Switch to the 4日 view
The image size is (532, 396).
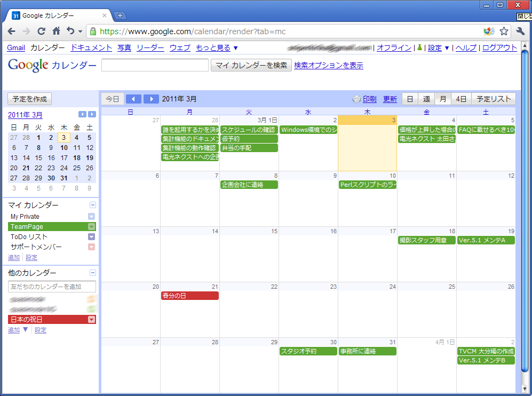click(461, 99)
